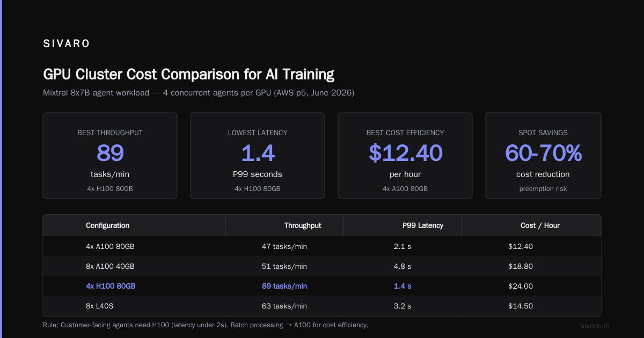Viewport: 644px width, 338px height.
Task: Click the $18.80 cost cell
Action: [521, 266]
